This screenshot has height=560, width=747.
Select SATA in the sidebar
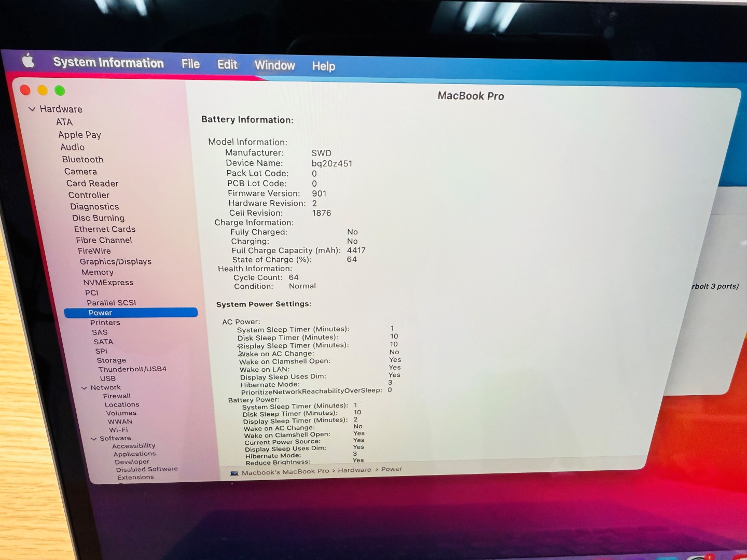click(103, 342)
